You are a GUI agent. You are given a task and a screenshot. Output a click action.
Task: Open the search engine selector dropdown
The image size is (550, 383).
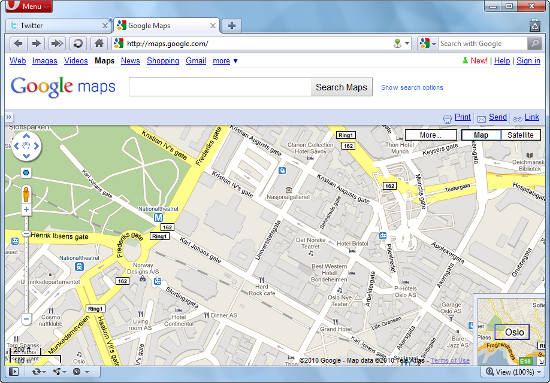[x=428, y=44]
